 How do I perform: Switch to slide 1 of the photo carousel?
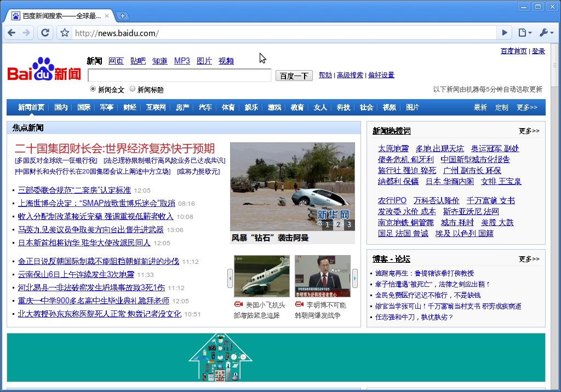327,224
